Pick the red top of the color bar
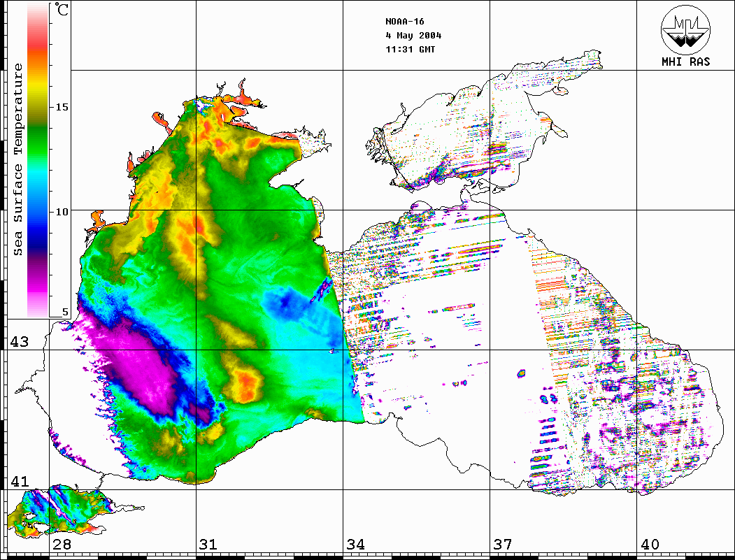 coord(38,45)
